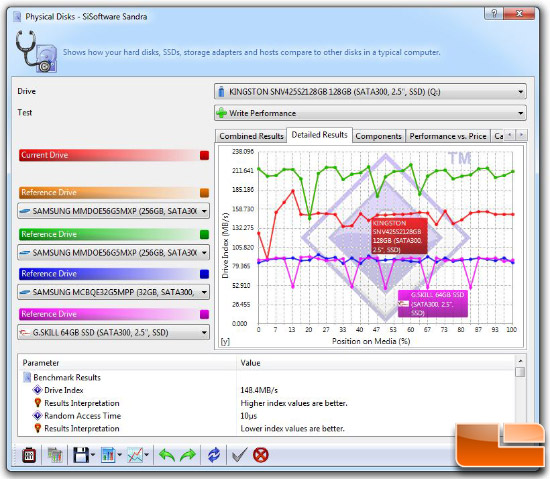Open the save icon's dropdown arrow
The image size is (550, 479).
[x=93, y=455]
